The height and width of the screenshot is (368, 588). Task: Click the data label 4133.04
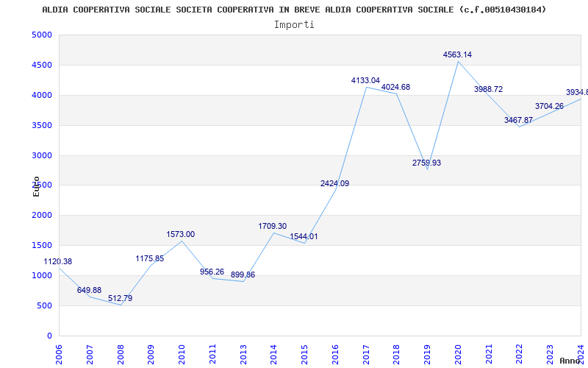pos(365,80)
